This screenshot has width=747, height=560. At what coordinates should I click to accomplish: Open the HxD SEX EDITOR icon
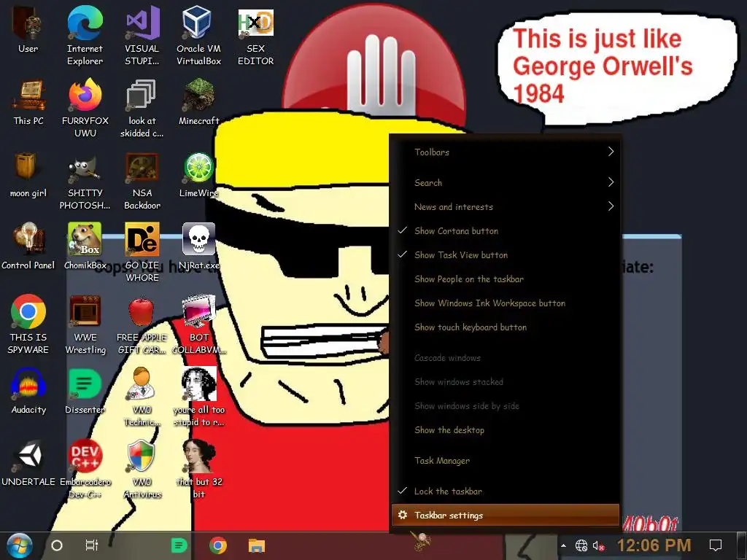(x=256, y=36)
